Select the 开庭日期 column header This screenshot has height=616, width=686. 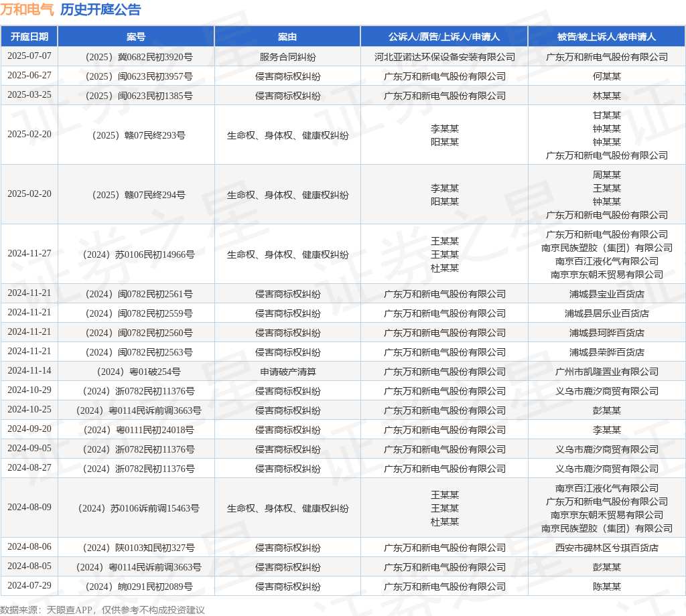(x=29, y=37)
